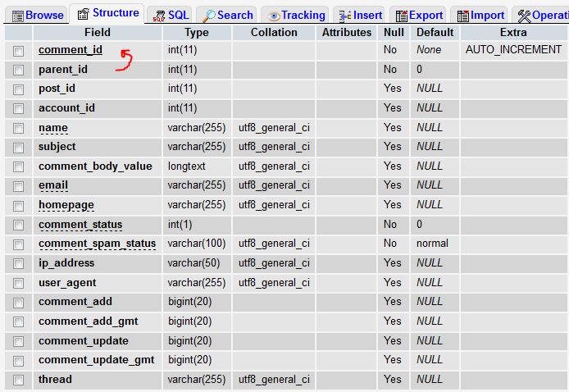Click the comment_spam_status field name
This screenshot has height=392, width=569.
pos(98,244)
